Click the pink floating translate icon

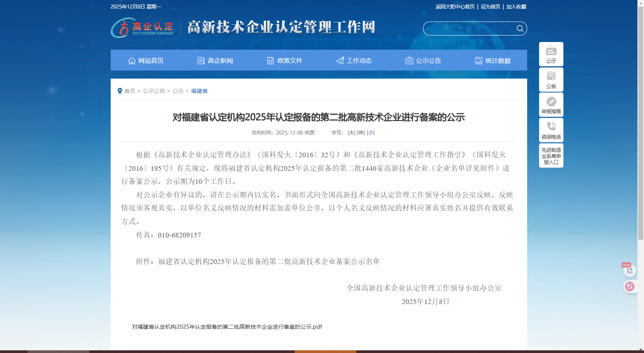pyautogui.click(x=629, y=286)
